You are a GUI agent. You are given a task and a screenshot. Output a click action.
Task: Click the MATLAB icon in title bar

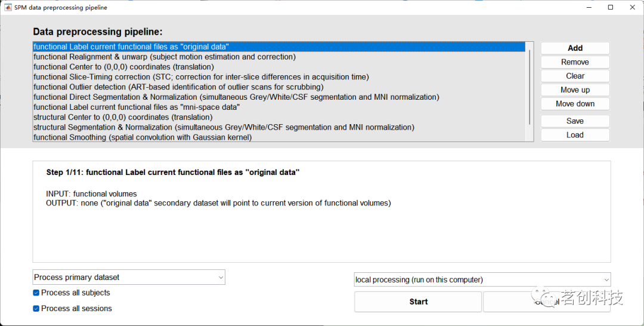click(x=8, y=7)
